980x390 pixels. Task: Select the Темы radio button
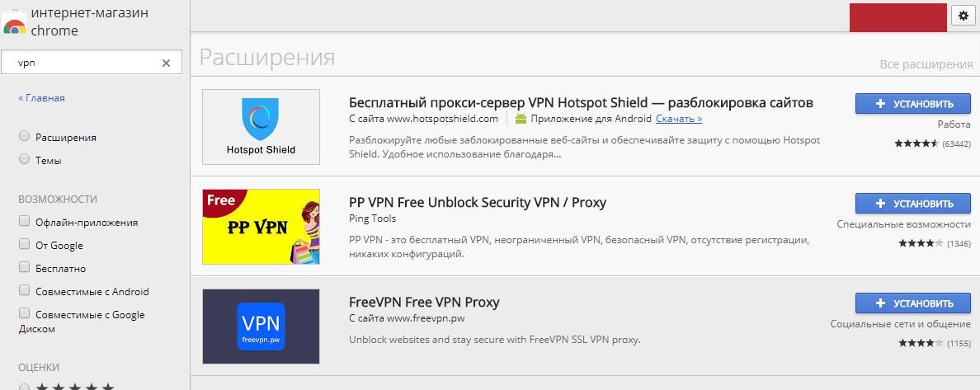25,159
